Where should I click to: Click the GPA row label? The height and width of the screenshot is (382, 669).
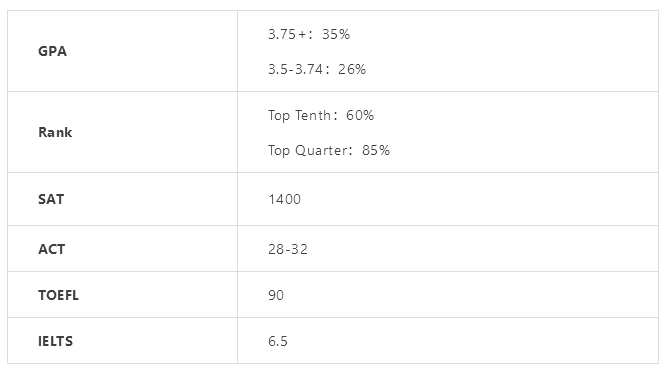(x=52, y=51)
